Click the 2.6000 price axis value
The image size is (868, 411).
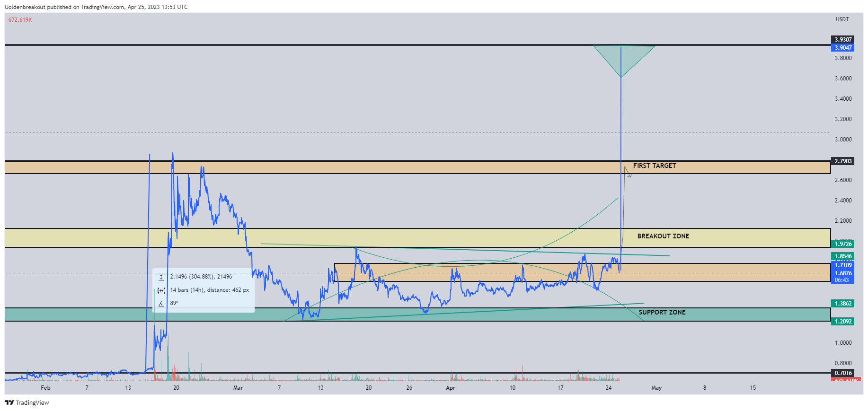point(843,180)
